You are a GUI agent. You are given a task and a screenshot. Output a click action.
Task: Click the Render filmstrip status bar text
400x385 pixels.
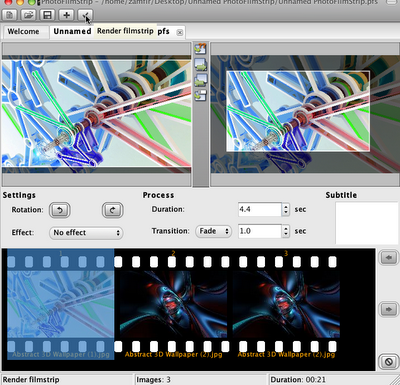(x=31, y=380)
